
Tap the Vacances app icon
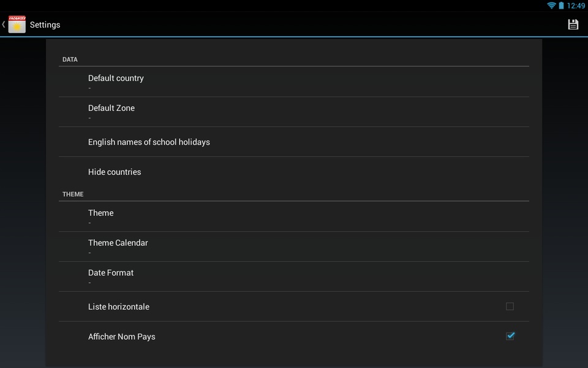point(17,25)
